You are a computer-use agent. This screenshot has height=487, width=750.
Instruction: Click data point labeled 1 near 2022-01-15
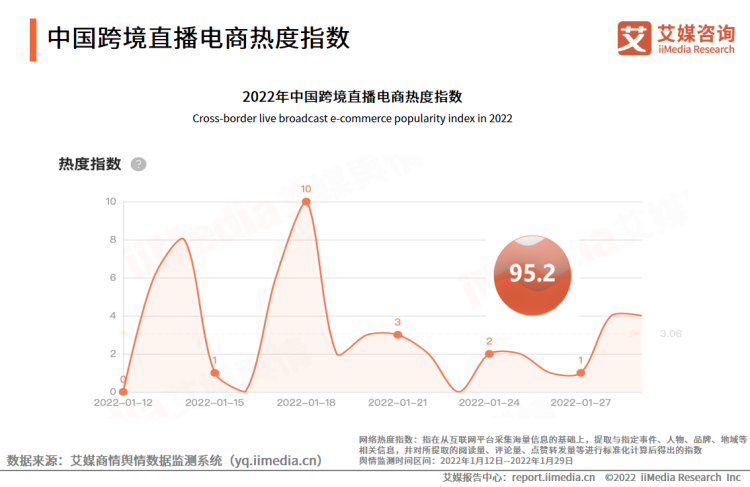click(x=214, y=373)
